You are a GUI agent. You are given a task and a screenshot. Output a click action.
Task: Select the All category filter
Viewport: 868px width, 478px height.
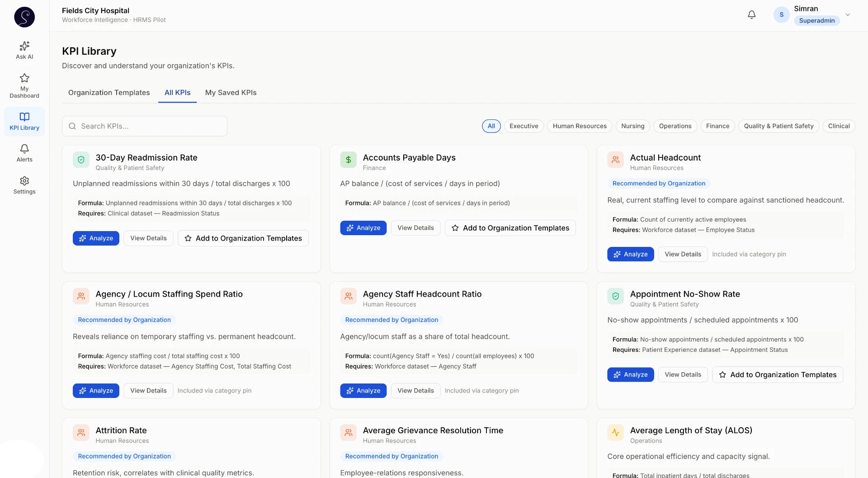coord(491,126)
